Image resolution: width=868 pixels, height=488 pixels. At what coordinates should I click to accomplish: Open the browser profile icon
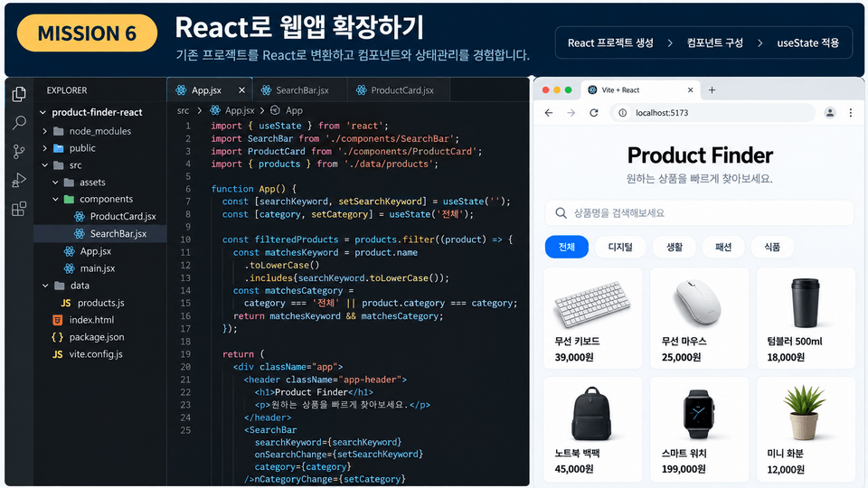[x=830, y=113]
